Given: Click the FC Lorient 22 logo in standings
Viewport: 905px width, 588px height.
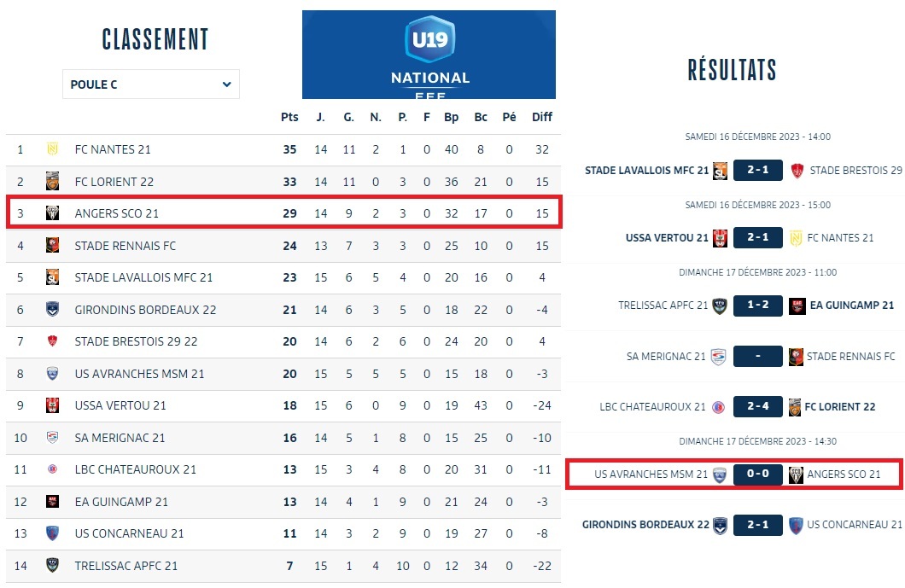Looking at the screenshot, I should click(53, 181).
